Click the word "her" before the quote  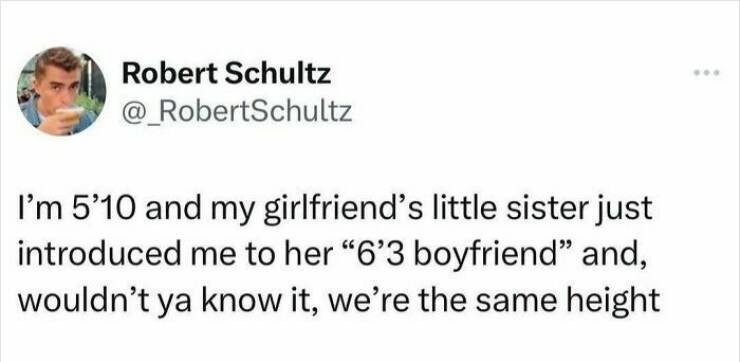[324, 255]
